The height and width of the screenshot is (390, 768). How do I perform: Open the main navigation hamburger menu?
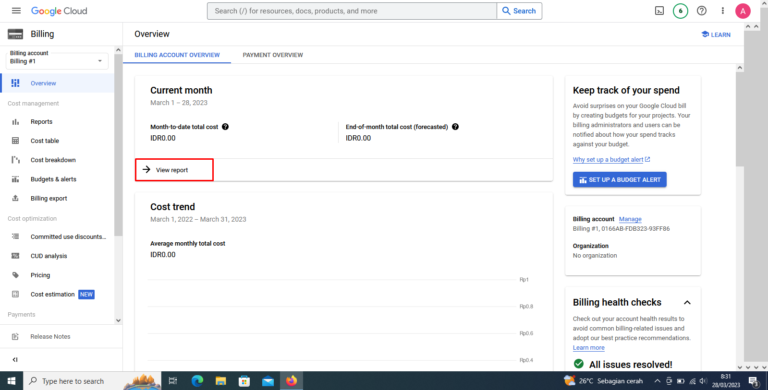click(16, 10)
